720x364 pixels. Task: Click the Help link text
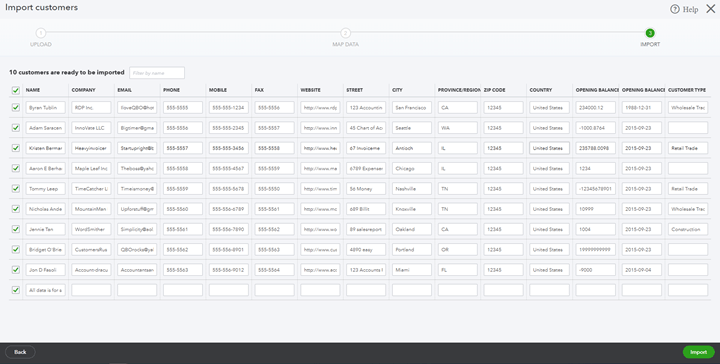pyautogui.click(x=690, y=9)
